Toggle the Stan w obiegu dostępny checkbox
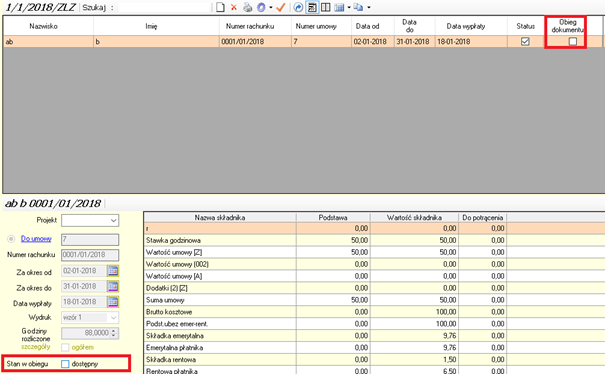Screen dimensions: 605x374 pos(65,364)
